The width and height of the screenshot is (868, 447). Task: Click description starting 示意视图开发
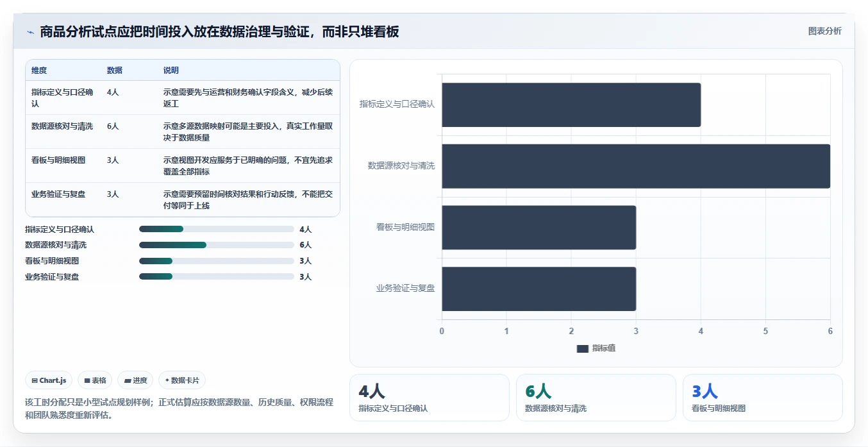(248, 165)
